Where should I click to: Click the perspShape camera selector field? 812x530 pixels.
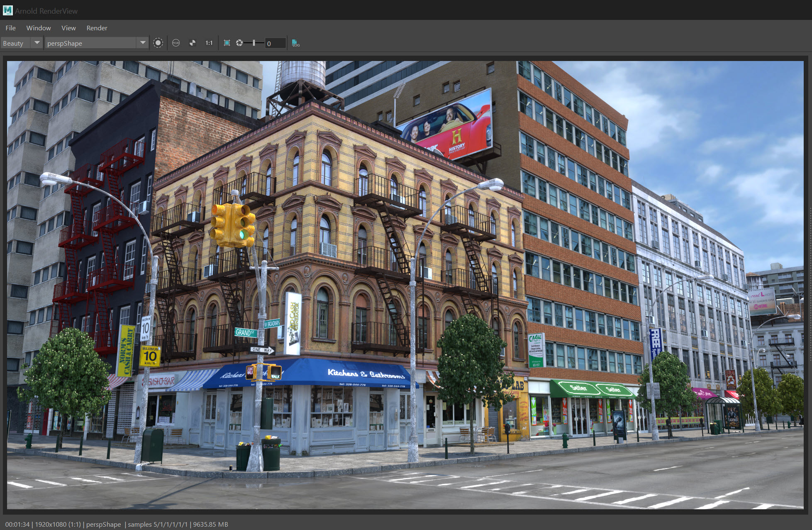(90, 43)
